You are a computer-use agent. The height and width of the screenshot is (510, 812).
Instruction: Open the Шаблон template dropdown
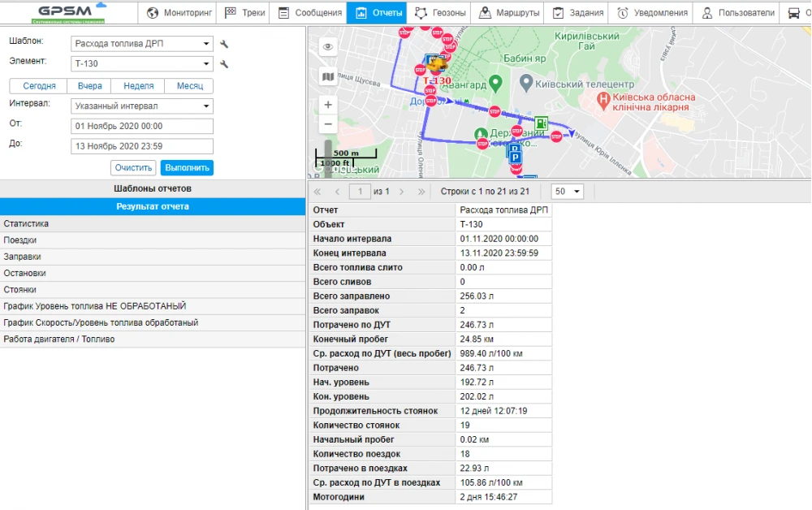click(x=141, y=44)
